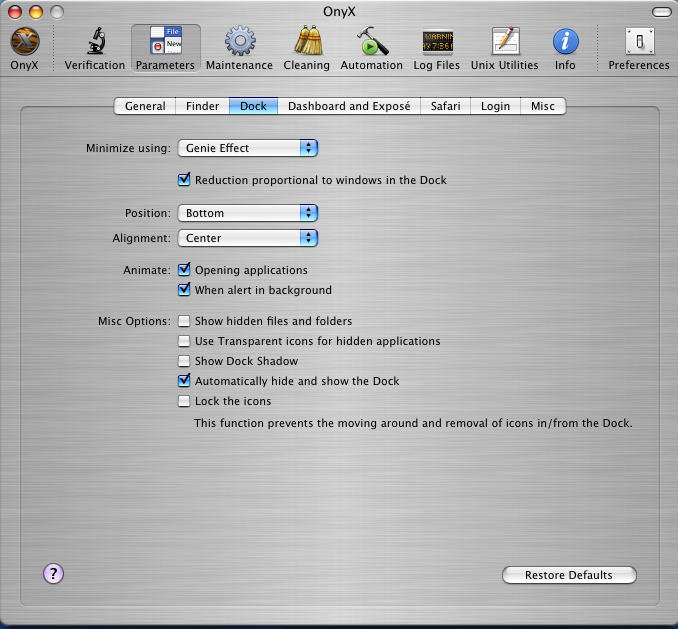
Task: Uncheck Automatically hide and show the Dock
Action: (x=184, y=381)
